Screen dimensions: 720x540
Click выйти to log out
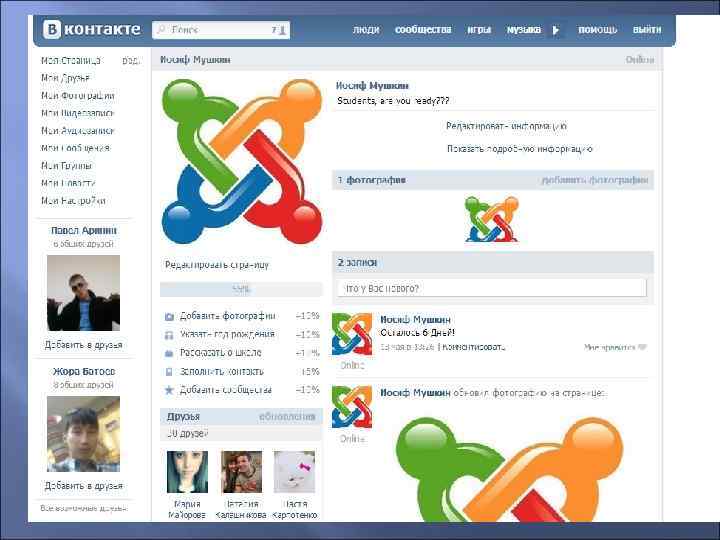click(647, 30)
